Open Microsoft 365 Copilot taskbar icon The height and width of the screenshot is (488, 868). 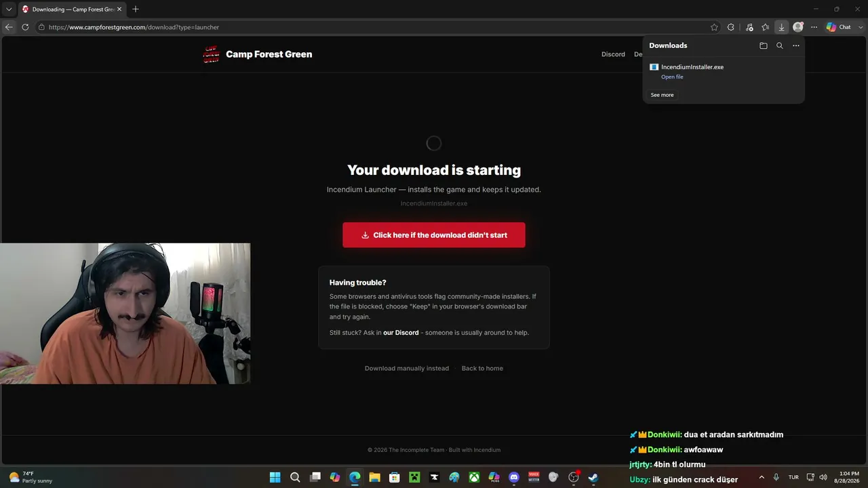point(494,477)
